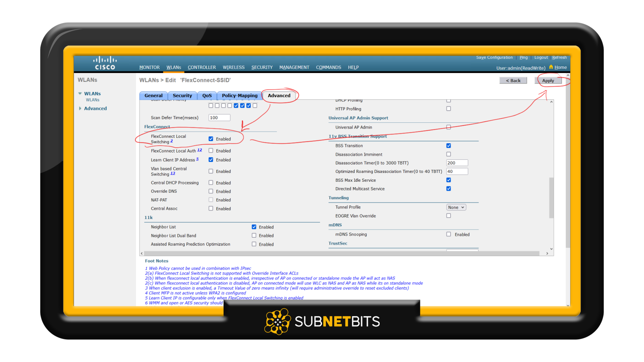This screenshot has height=362, width=644.
Task: Toggle FlexConnect Local Switching checkbox
Action: (x=211, y=139)
